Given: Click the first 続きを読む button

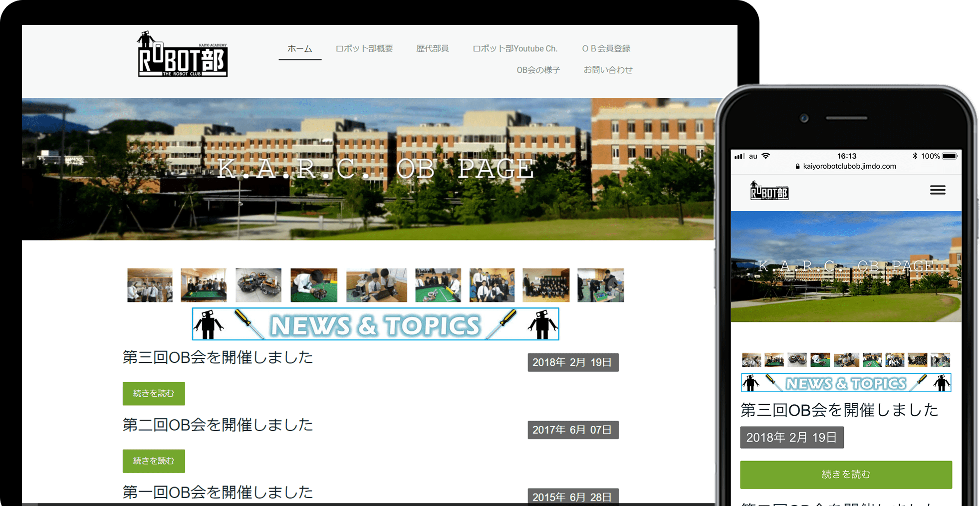Looking at the screenshot, I should pyautogui.click(x=153, y=393).
